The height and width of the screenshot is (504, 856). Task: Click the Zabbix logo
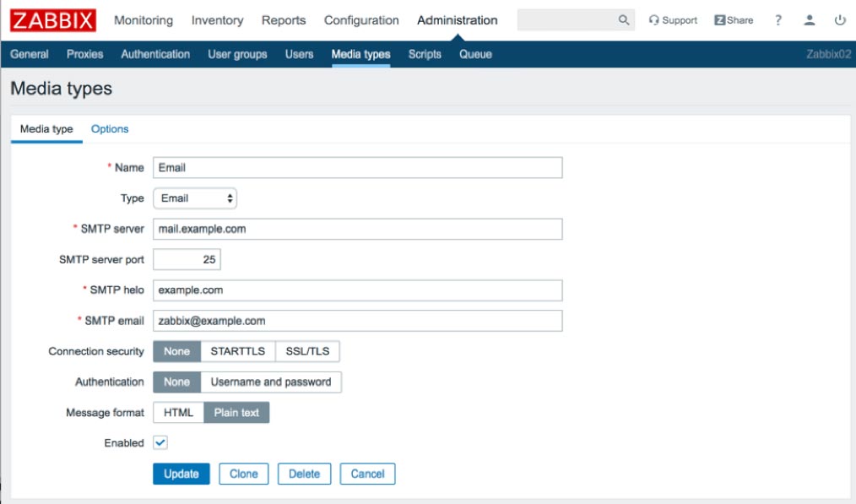coord(53,20)
